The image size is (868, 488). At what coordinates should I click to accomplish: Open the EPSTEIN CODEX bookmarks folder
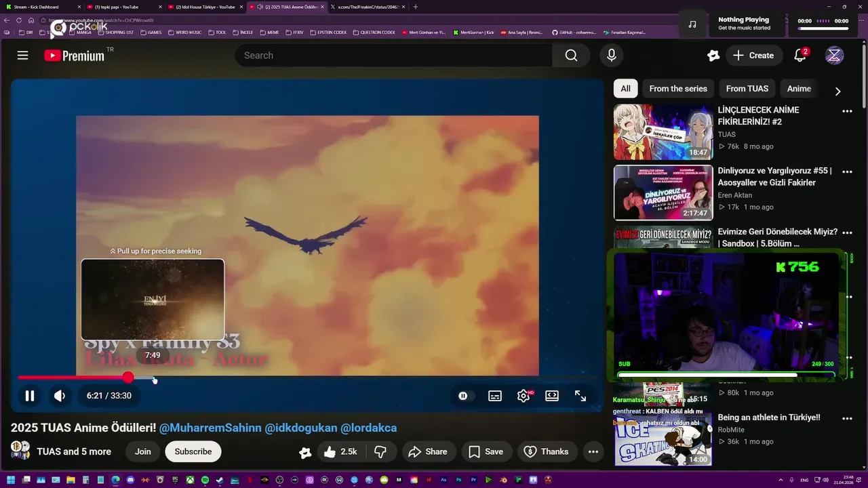(x=328, y=32)
